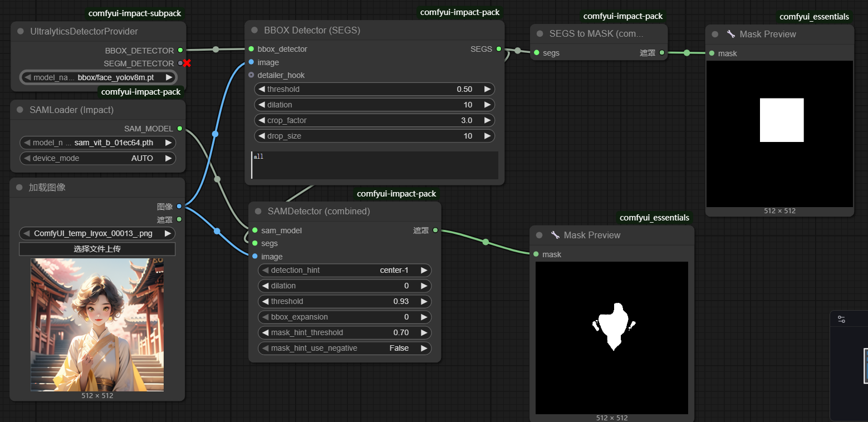Collapse the BBOX Detector (SEGS) node
The width and height of the screenshot is (868, 422).
(x=254, y=30)
